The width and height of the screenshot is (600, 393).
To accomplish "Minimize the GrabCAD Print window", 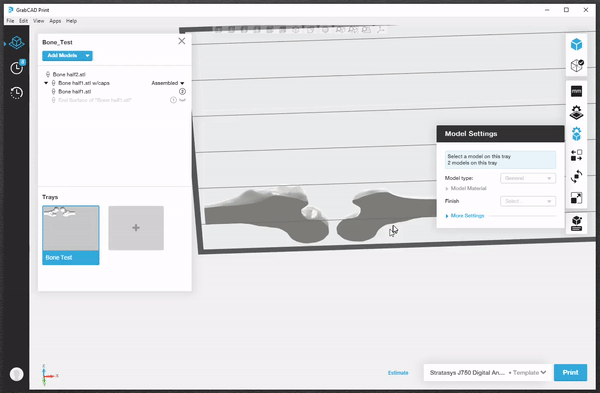I will [547, 10].
